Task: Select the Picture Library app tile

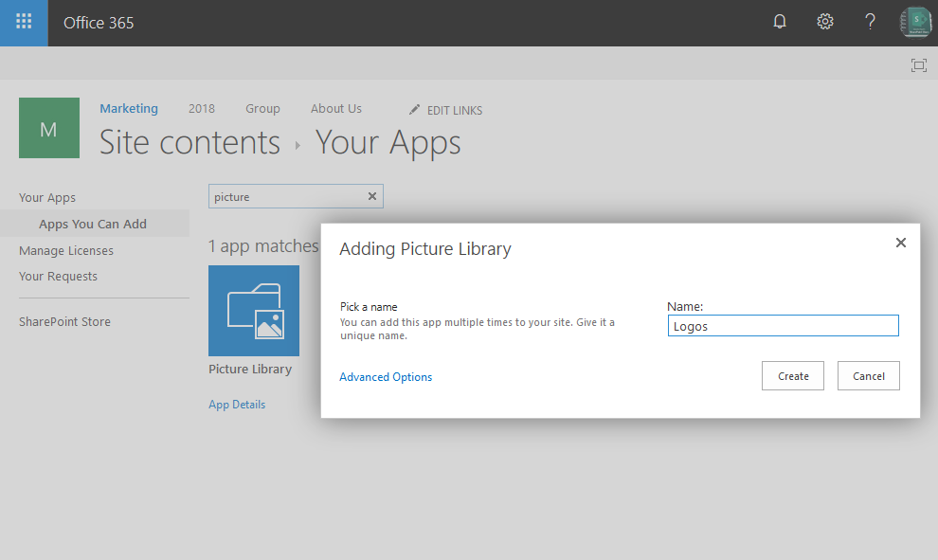Action: [x=253, y=310]
